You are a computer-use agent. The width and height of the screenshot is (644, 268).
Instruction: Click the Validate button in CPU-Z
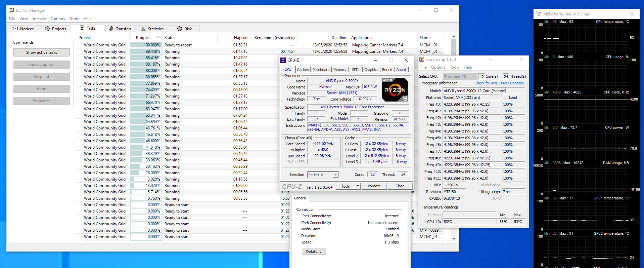pyautogui.click(x=374, y=186)
